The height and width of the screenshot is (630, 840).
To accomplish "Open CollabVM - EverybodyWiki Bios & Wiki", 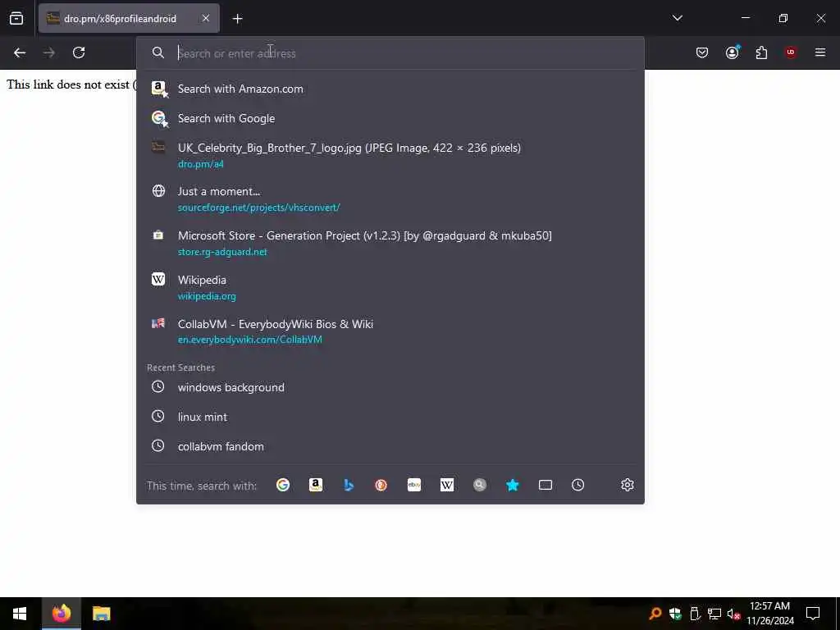I will click(x=390, y=331).
